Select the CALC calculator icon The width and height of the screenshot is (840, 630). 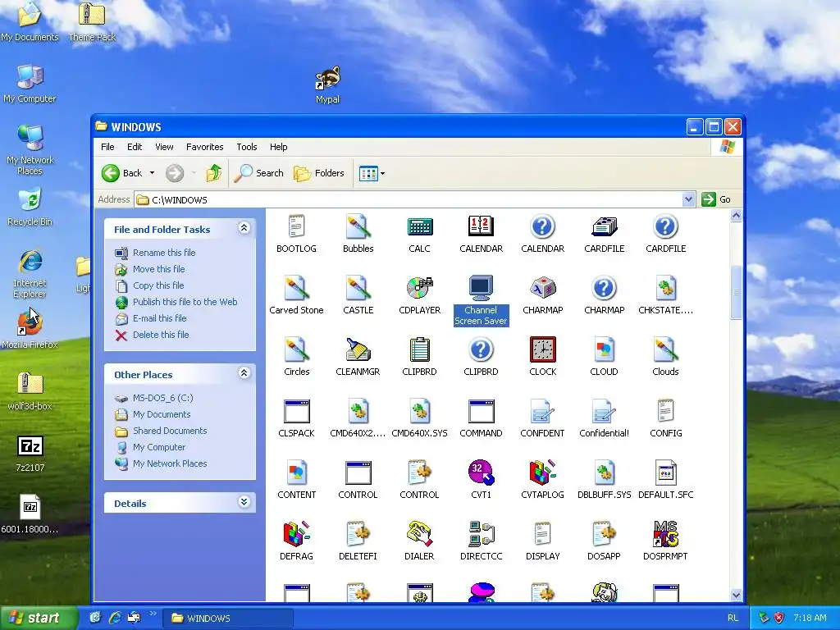pyautogui.click(x=419, y=234)
